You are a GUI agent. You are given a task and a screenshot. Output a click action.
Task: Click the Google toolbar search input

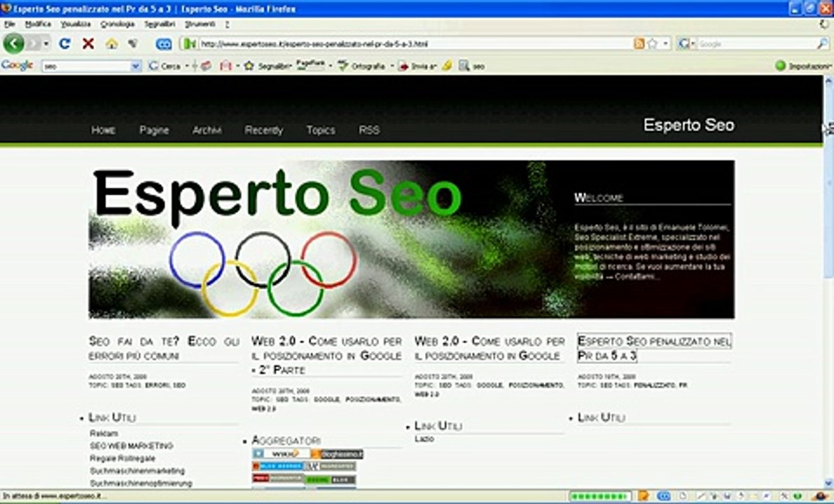click(86, 66)
